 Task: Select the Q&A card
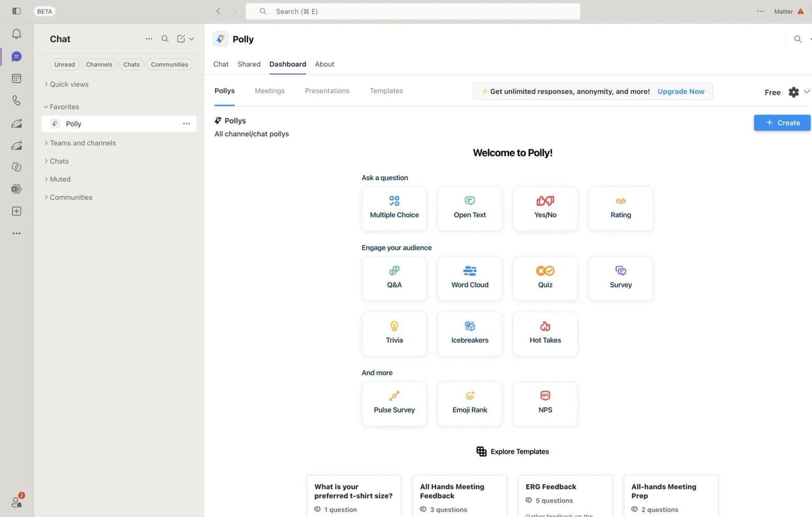pyautogui.click(x=394, y=278)
